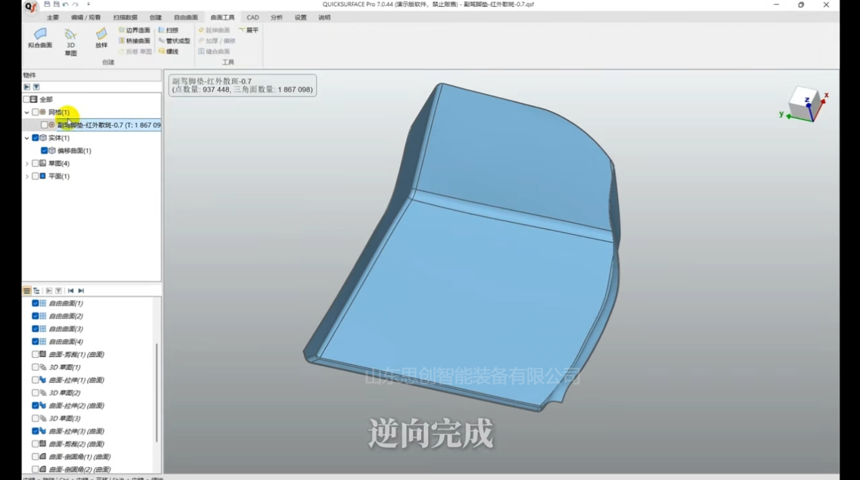Select the 3D 草图(3) history item
860x480 pixels.
pos(65,419)
